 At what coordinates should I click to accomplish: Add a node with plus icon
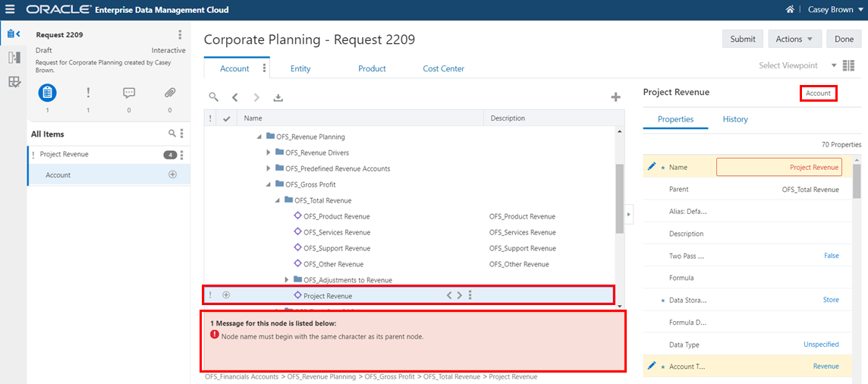615,97
